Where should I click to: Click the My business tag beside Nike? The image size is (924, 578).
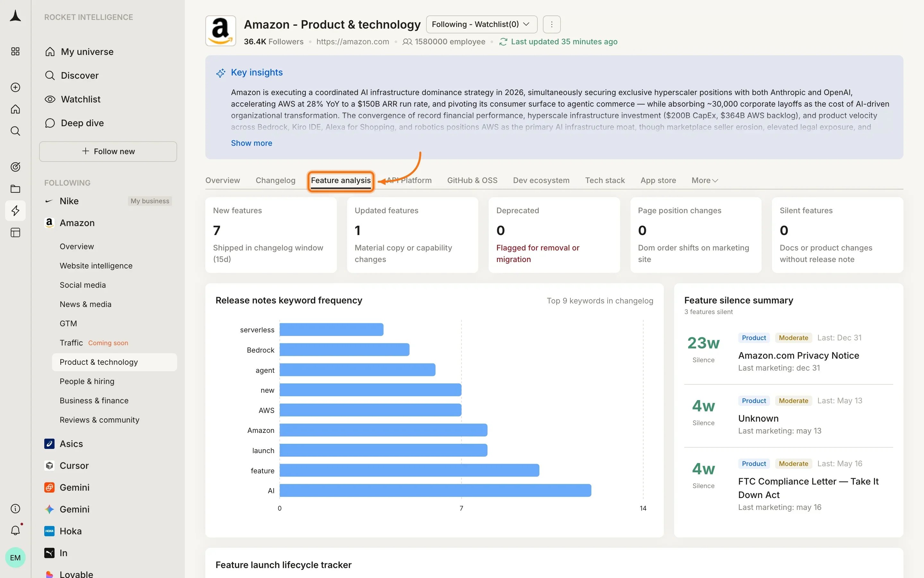pyautogui.click(x=150, y=201)
